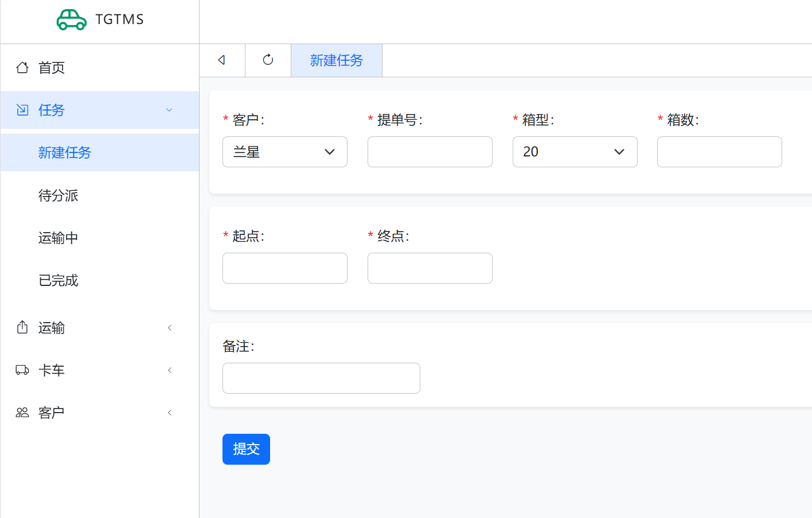Screen dimensions: 812x518
Task: Open the 箱型 dropdown showing 20
Action: [575, 152]
